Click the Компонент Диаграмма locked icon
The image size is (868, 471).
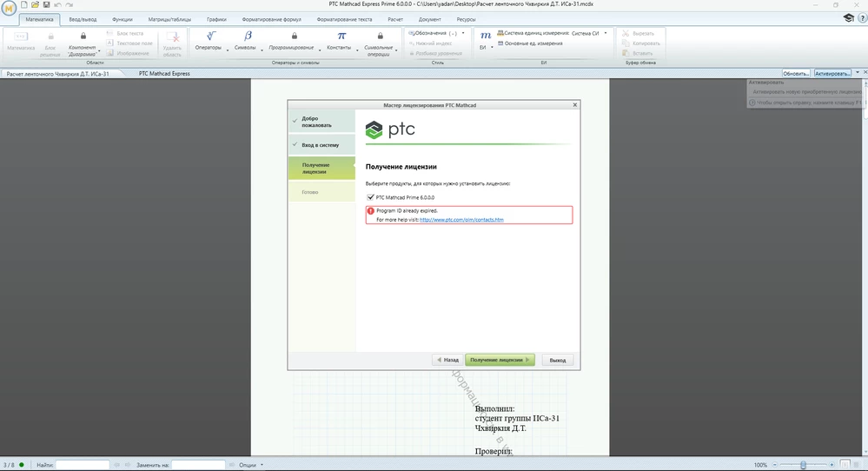[x=83, y=36]
